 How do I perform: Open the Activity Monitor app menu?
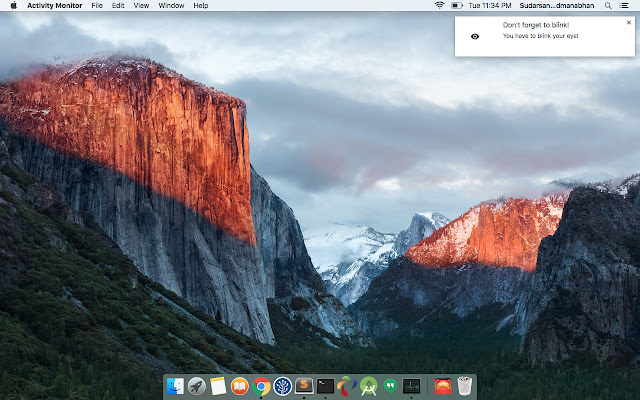(55, 5)
